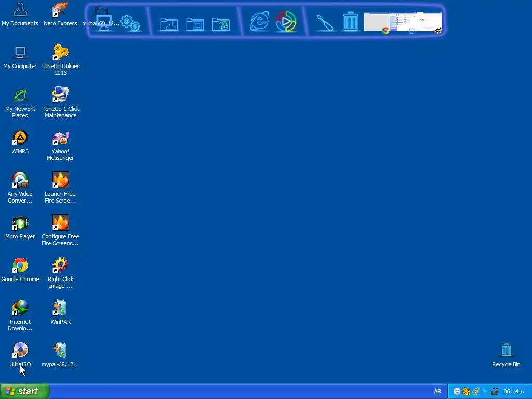Select the TuneUp 1-Click Maintenance shortcut
Image resolution: width=532 pixels, height=399 pixels.
pyautogui.click(x=60, y=103)
